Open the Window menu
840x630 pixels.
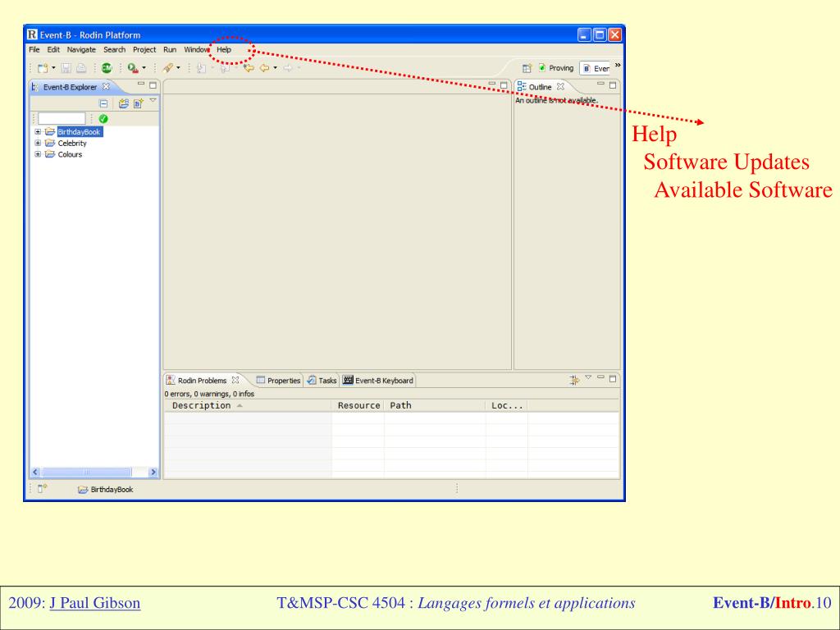pyautogui.click(x=197, y=50)
